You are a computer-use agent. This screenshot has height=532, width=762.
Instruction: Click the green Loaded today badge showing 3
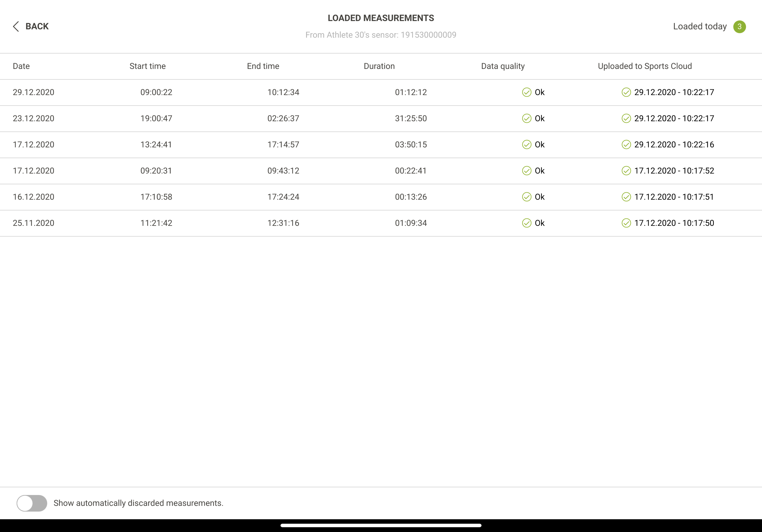click(739, 26)
